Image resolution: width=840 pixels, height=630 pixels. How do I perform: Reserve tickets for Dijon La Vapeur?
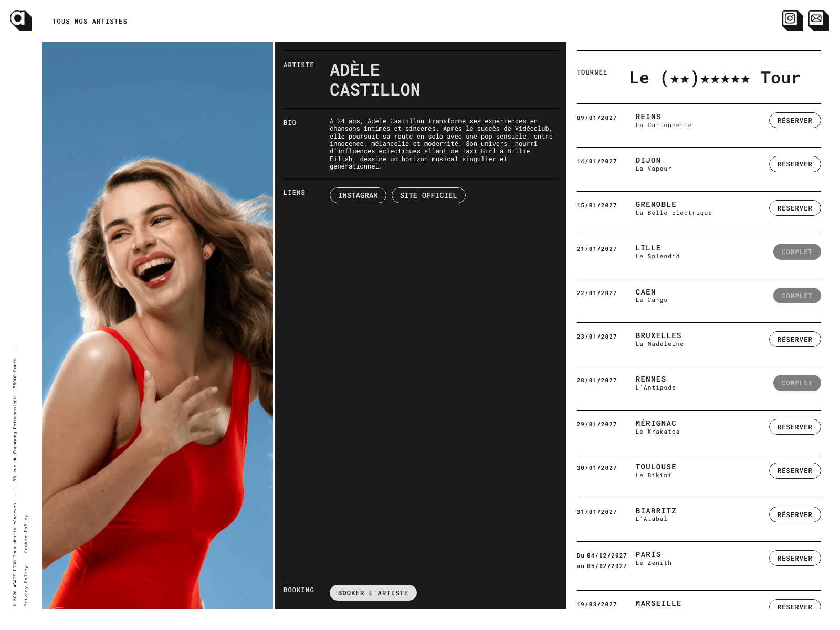click(795, 164)
